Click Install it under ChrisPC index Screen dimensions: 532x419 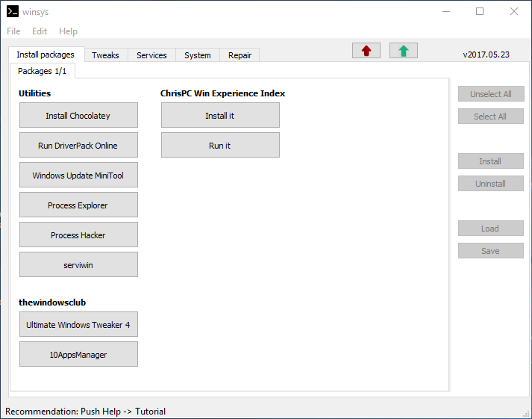point(220,115)
